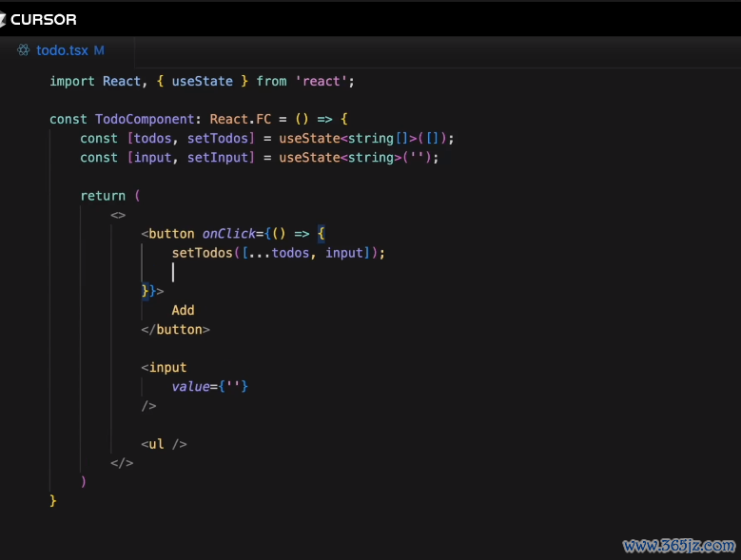Click the React file icon on todo.tsx tab
The width and height of the screenshot is (741, 560).
point(23,50)
